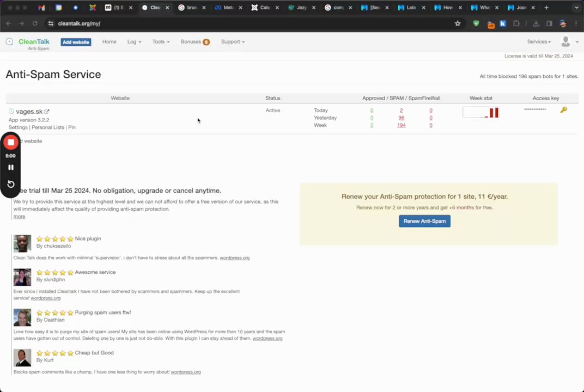Switch to the pinned Google Calendar tab
584x392 pixels.
coord(58,8)
